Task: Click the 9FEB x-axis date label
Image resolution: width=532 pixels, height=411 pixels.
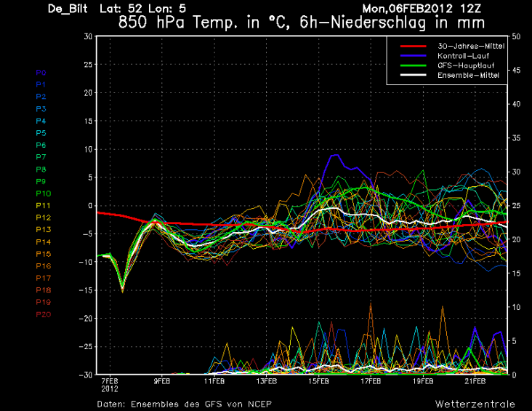Action: (x=162, y=381)
